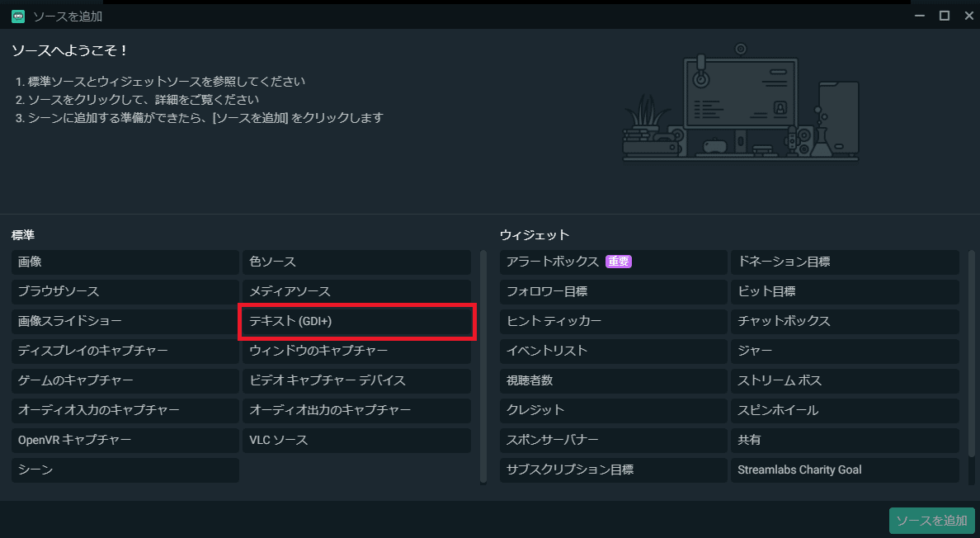Click the ソースを追加 confirm button
Viewport: 980px width, 538px height.
(932, 521)
